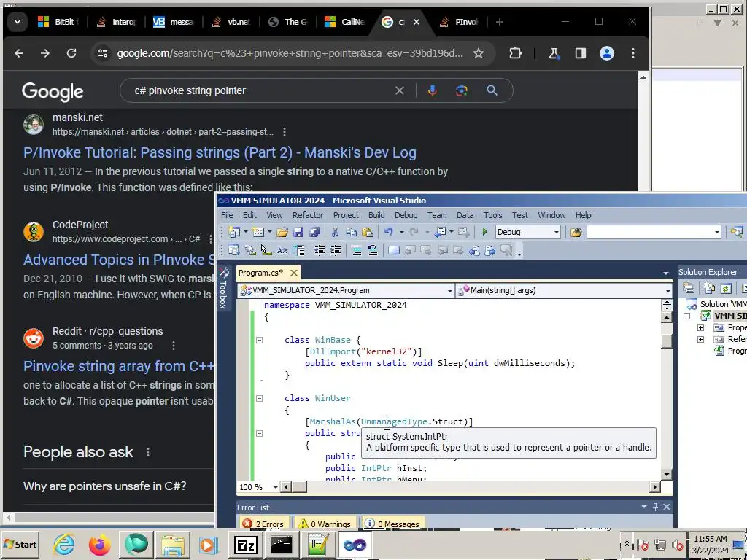
Task: Click the Display Object Member List icon
Action: point(233,251)
